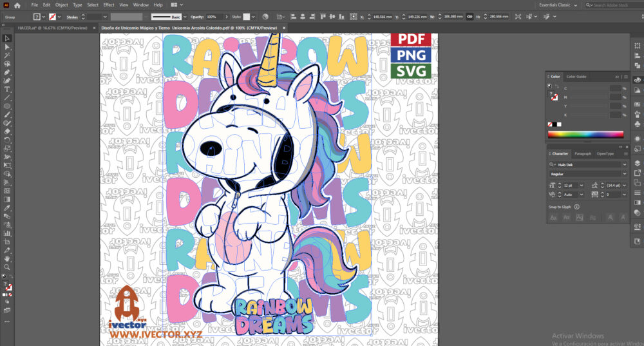Viewport: 644px width, 346px height.
Task: Open the Stroke color dropdown in the control bar
Action: [59, 17]
